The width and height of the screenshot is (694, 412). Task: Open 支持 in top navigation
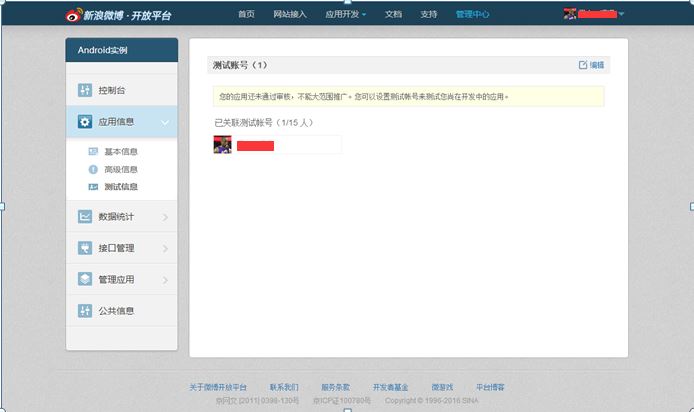pos(428,14)
